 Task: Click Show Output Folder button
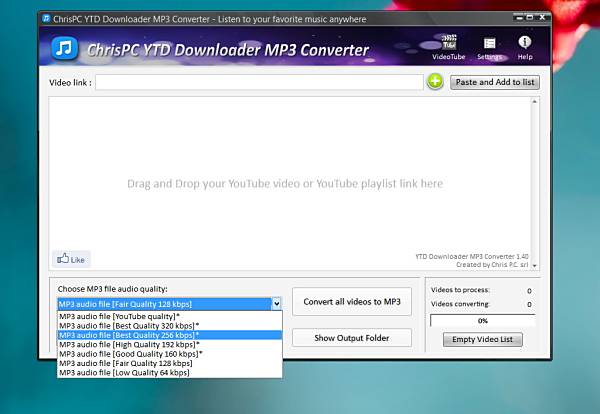tap(352, 338)
